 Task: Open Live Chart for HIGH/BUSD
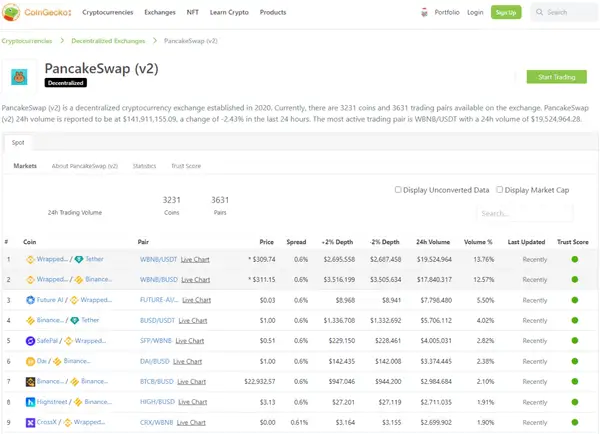193,402
